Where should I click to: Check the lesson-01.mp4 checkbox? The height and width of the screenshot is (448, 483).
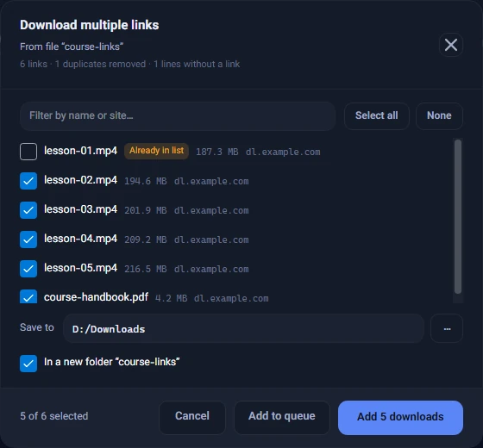pos(28,152)
